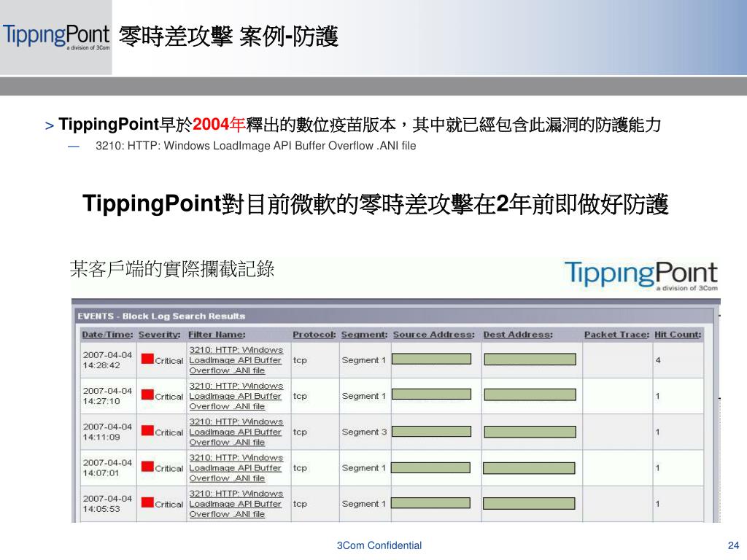Open filter 3210 link in the 14:27:10 row
The height and width of the screenshot is (560, 747).
coord(236,396)
